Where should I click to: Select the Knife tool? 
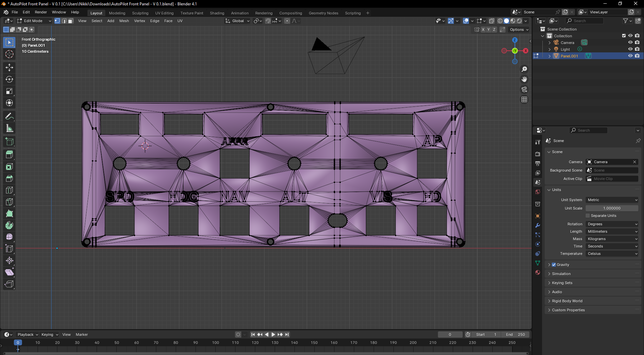[9, 202]
